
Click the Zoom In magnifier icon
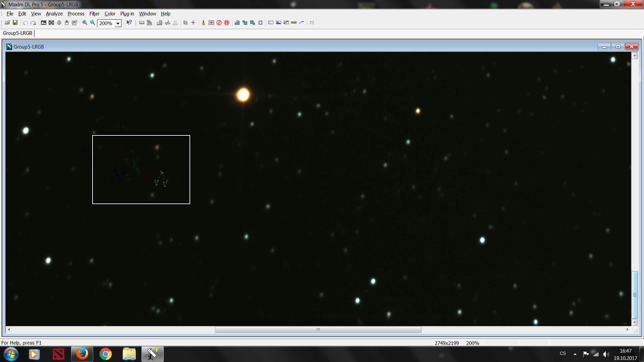pos(85,22)
